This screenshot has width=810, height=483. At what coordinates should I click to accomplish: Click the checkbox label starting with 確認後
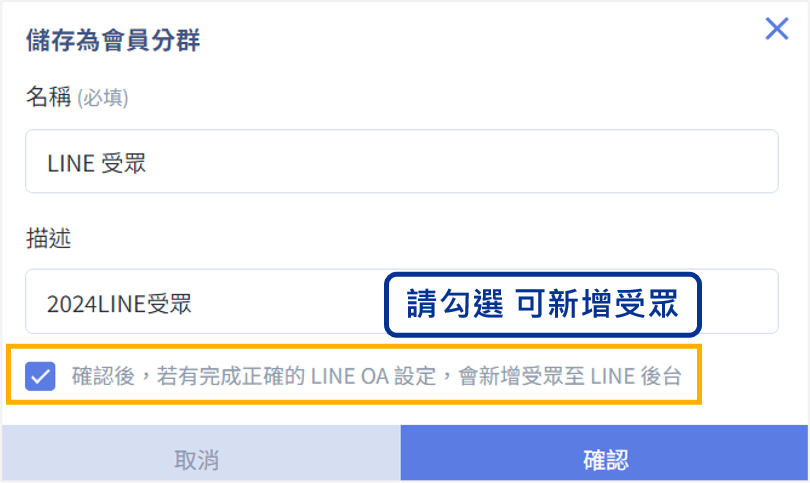point(376,377)
